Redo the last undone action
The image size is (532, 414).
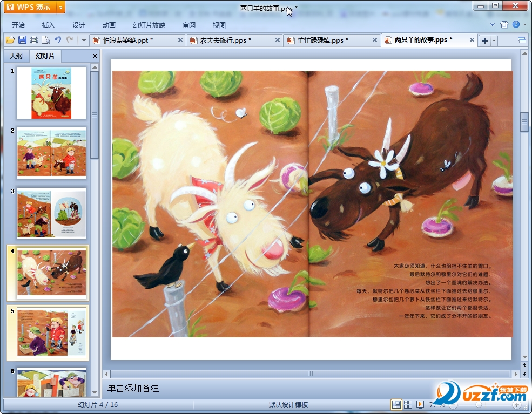pyautogui.click(x=70, y=40)
